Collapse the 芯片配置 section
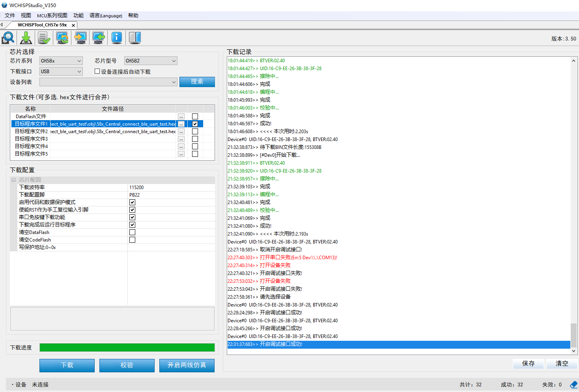Screen dimensions: 579x392 (13, 180)
